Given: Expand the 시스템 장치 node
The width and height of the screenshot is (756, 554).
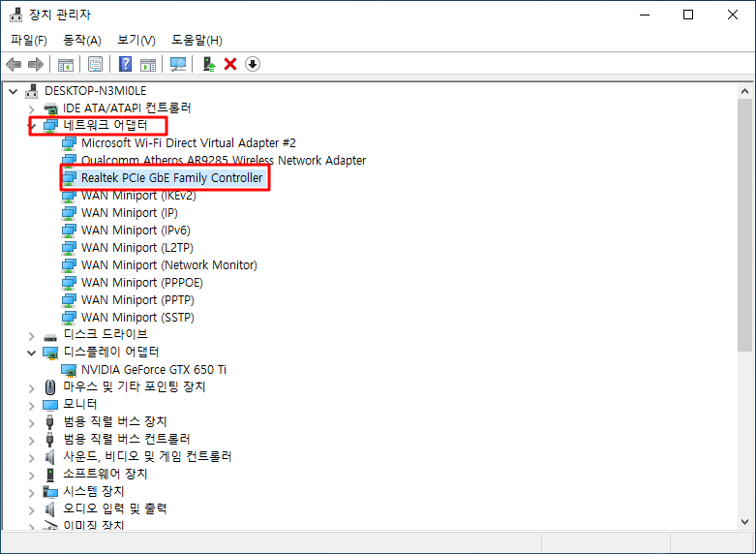Looking at the screenshot, I should click(32, 492).
